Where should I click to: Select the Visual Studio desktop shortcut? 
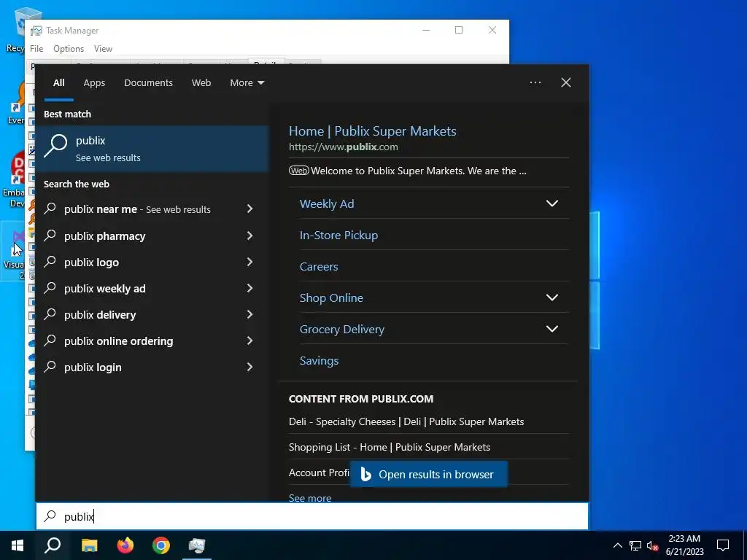pos(13,252)
